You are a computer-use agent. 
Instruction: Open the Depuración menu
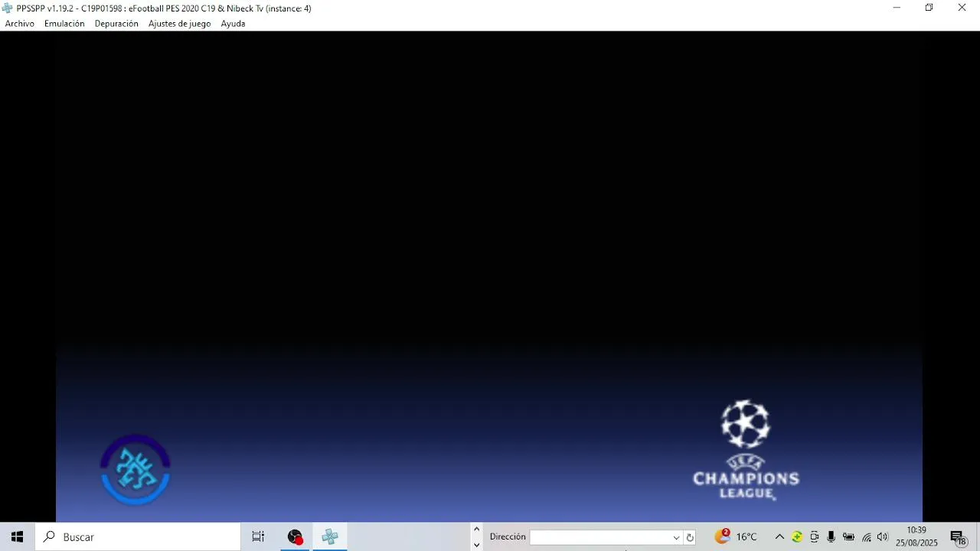[116, 24]
